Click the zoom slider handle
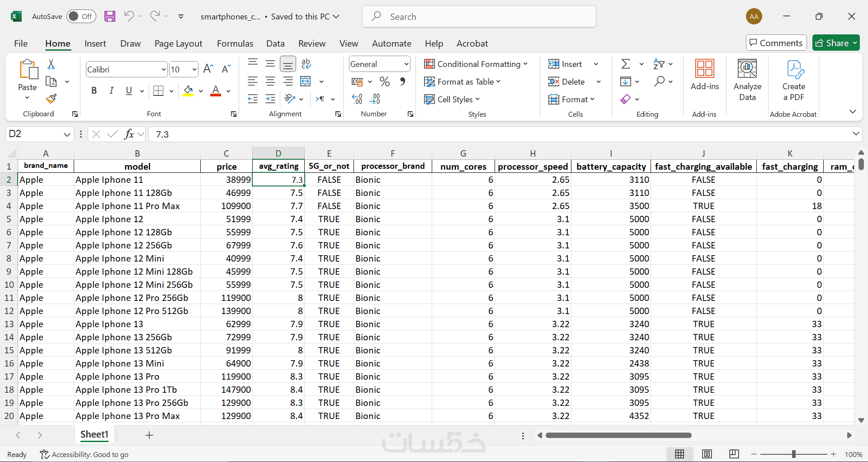 click(794, 454)
